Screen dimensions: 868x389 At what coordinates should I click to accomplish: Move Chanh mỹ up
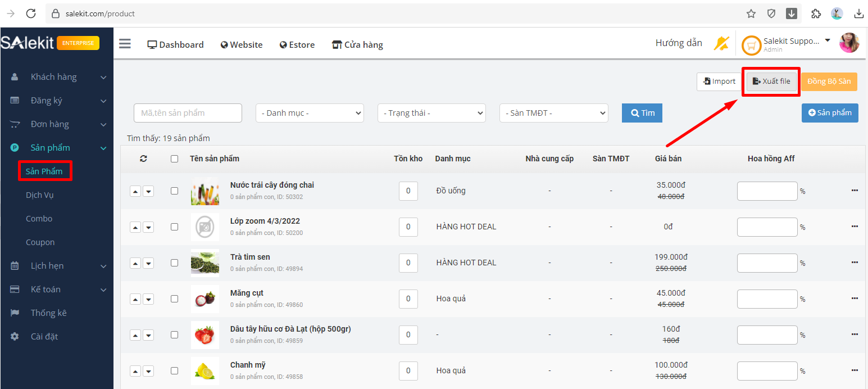point(135,371)
